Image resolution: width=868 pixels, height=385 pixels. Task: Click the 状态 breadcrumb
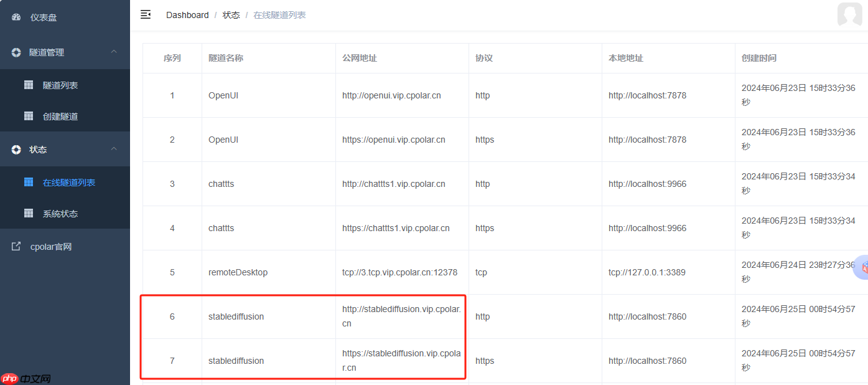click(x=231, y=15)
